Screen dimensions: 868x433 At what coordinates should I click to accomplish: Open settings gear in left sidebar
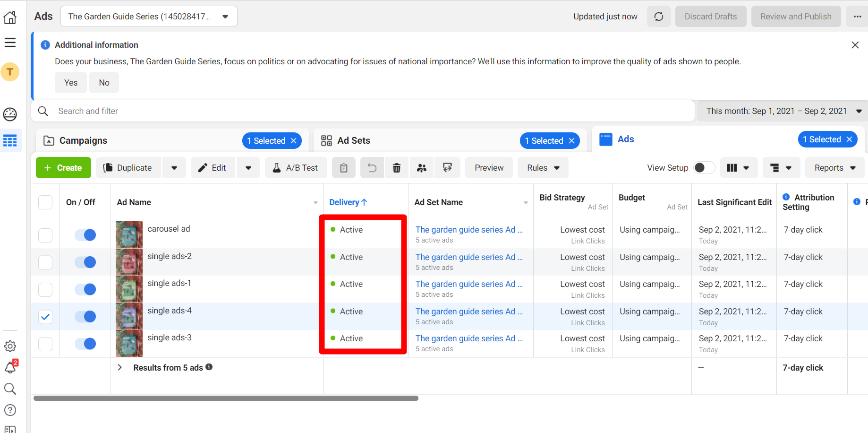click(x=10, y=346)
